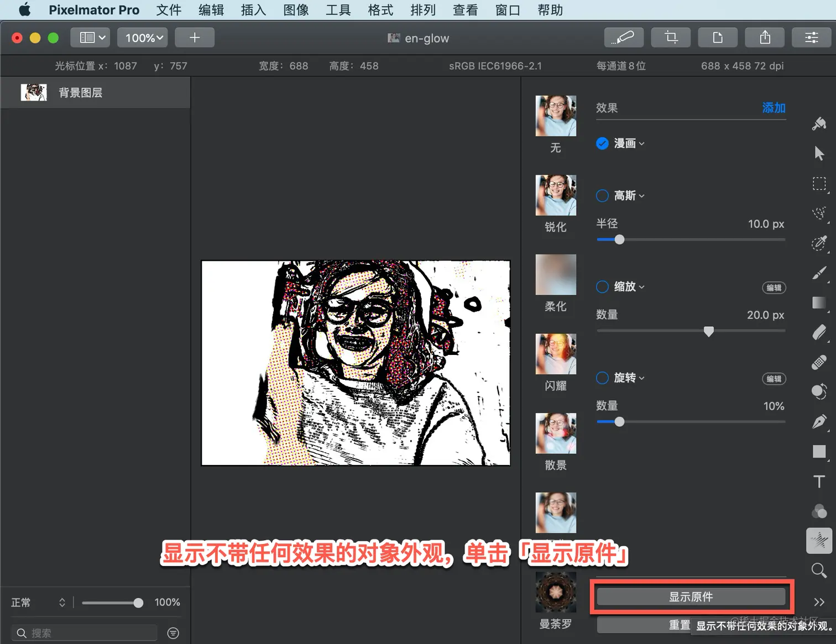The height and width of the screenshot is (644, 836).
Task: Click the 显示原件 button
Action: coord(691,597)
